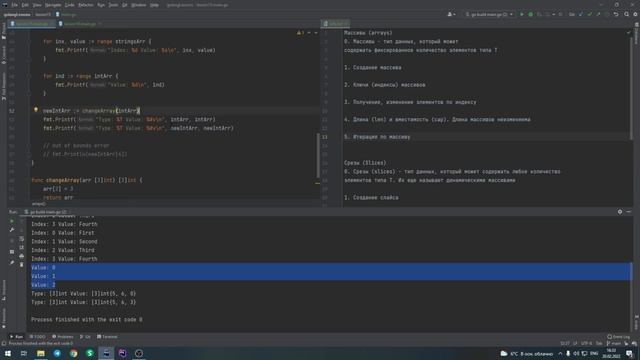Click the warning indicator in left editor
This screenshot has height=360, width=640.
[300, 33]
